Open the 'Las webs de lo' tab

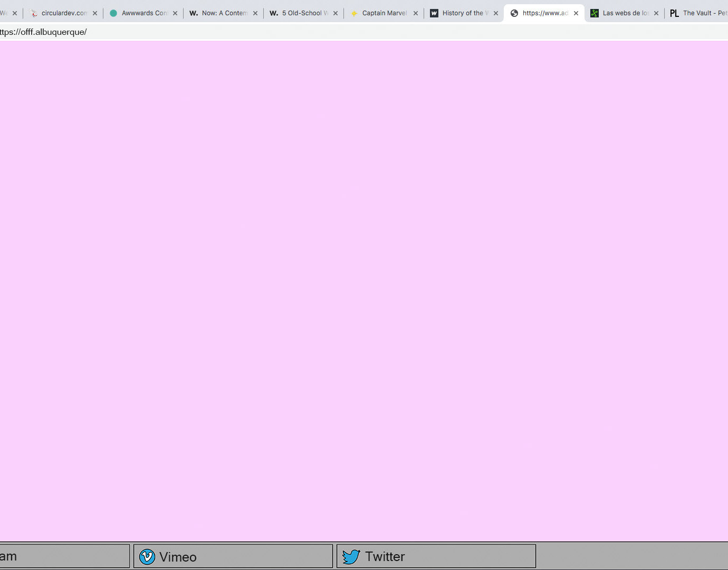[x=625, y=13]
